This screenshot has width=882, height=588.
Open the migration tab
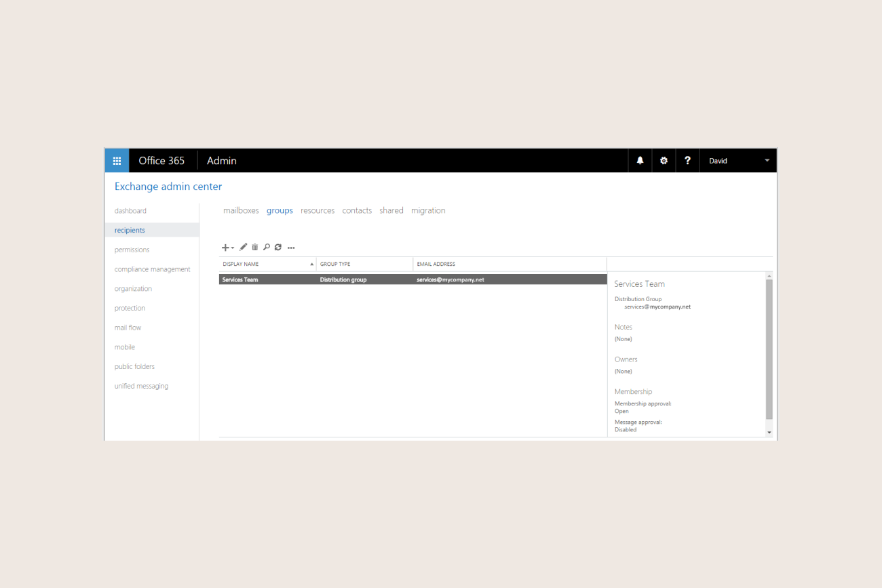428,211
